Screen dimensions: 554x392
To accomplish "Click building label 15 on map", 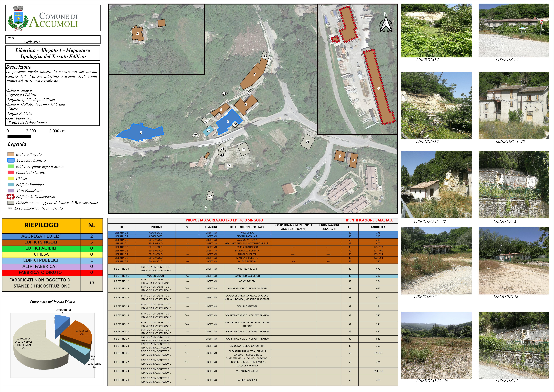I will tap(265, 56).
